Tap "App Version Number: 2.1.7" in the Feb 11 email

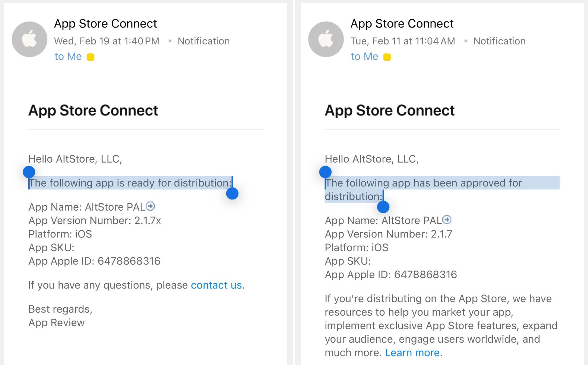coord(388,234)
